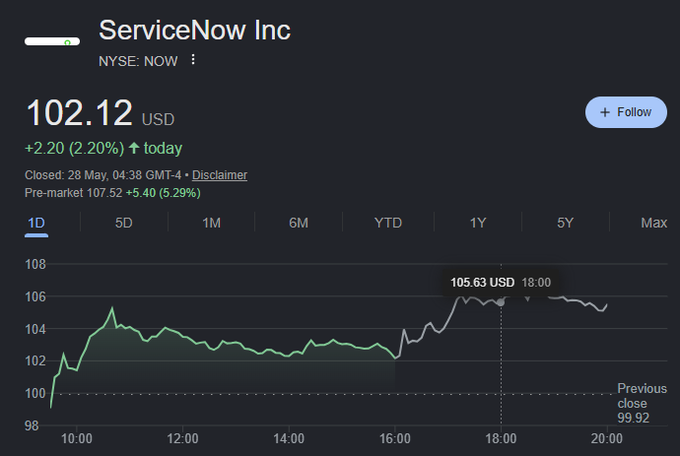Click the Previous close 99.92 label
This screenshot has width=680, height=456.
click(x=641, y=403)
